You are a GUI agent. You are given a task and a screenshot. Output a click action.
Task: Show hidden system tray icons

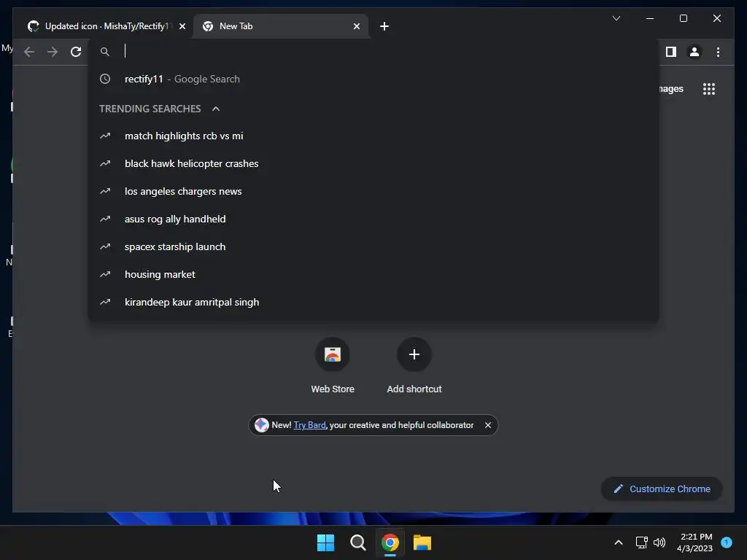click(x=619, y=542)
